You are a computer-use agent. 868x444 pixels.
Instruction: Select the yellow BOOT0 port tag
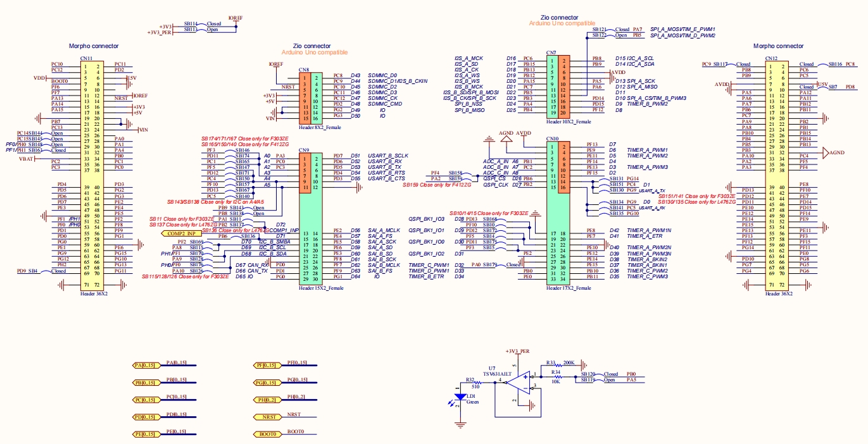point(268,435)
